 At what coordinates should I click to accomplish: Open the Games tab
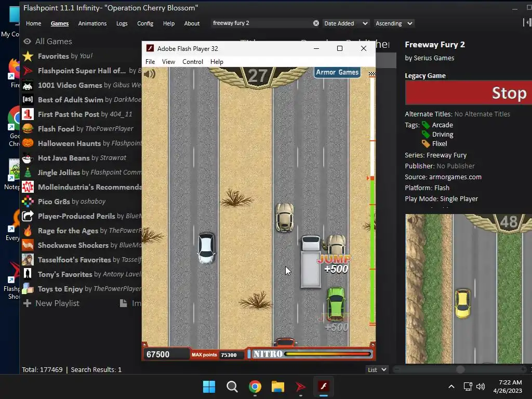[60, 23]
